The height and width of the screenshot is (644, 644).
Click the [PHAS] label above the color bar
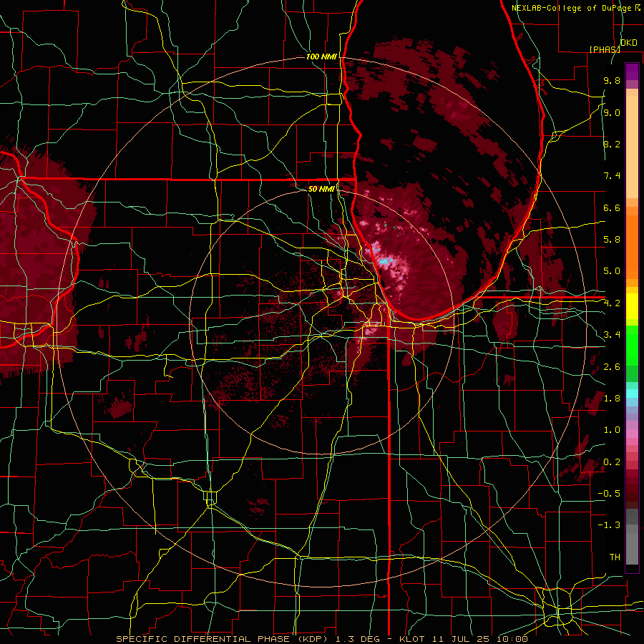[605, 49]
